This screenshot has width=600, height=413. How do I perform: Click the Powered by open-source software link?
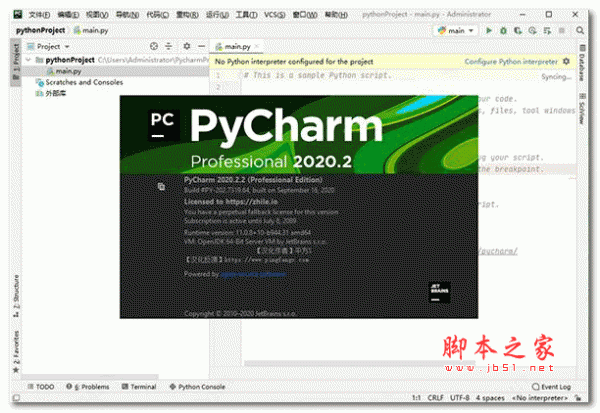(253, 274)
